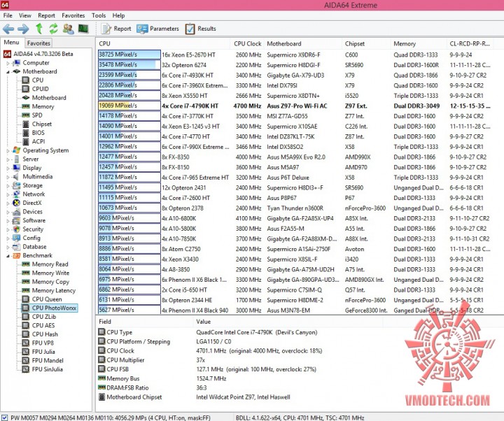Image resolution: width=504 pixels, height=421 pixels.
Task: Click the 5627 MPixel/s result bar
Action: tap(129, 310)
